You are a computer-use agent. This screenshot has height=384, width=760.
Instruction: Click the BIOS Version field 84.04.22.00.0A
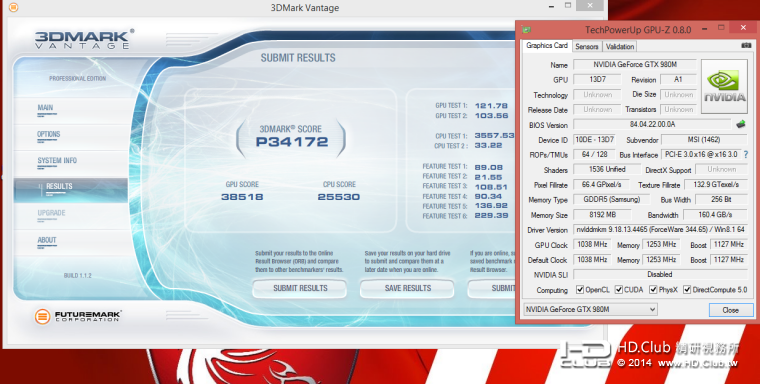(652, 124)
